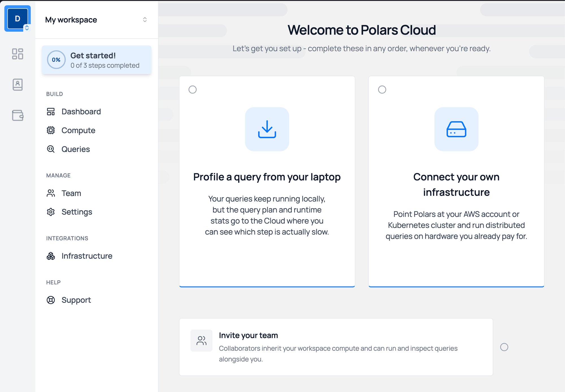This screenshot has width=565, height=392.
Task: Click the MANAGE section label
Action: click(x=58, y=176)
